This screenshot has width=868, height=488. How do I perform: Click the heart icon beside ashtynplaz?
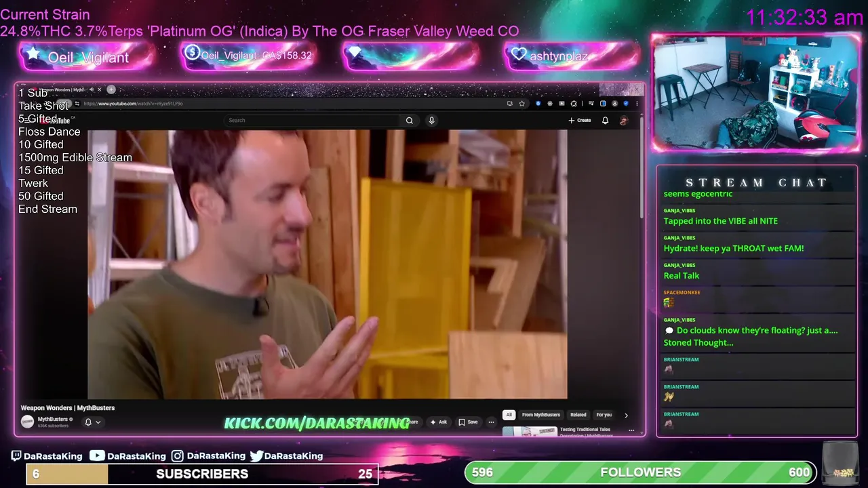point(519,54)
